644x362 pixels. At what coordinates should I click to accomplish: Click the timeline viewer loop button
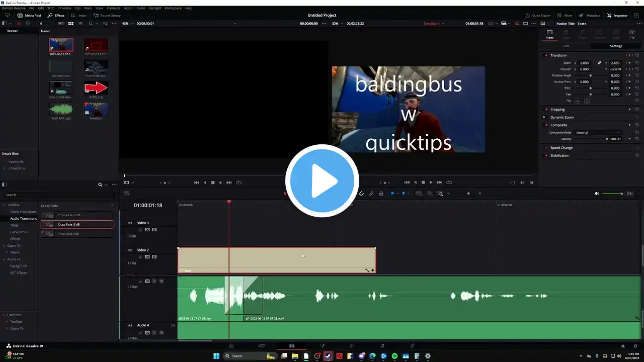pos(449,183)
